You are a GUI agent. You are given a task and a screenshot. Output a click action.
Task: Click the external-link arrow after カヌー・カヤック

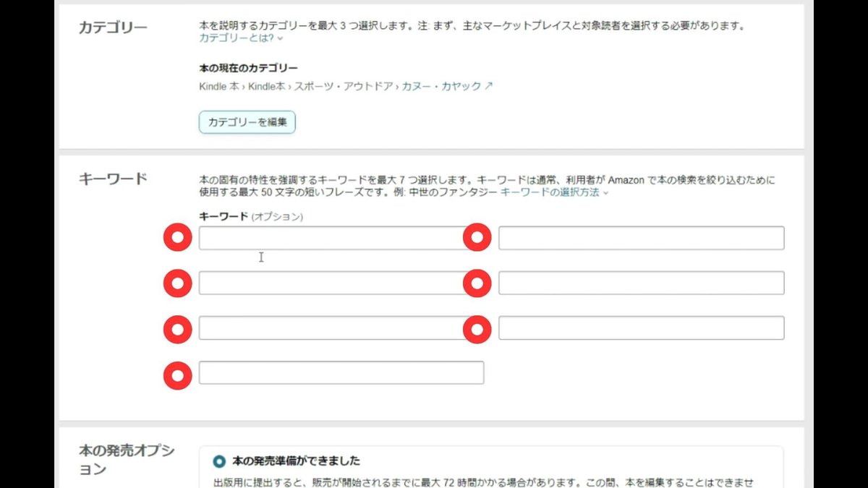(489, 86)
